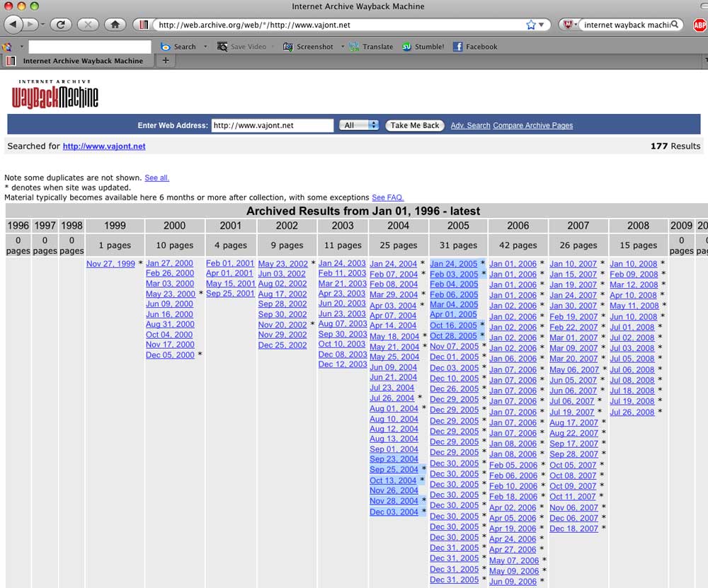Click the browser search box text field
The image size is (708, 588).
tap(627, 25)
